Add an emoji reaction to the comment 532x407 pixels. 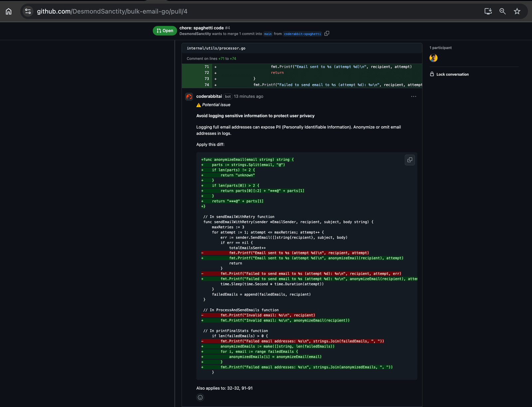click(x=200, y=397)
